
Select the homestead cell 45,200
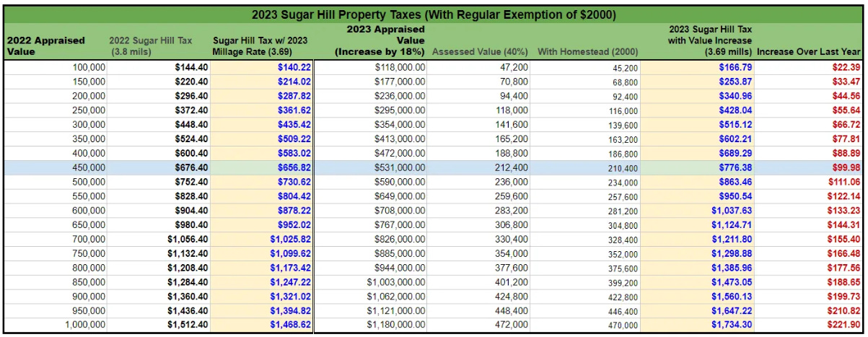(586, 67)
